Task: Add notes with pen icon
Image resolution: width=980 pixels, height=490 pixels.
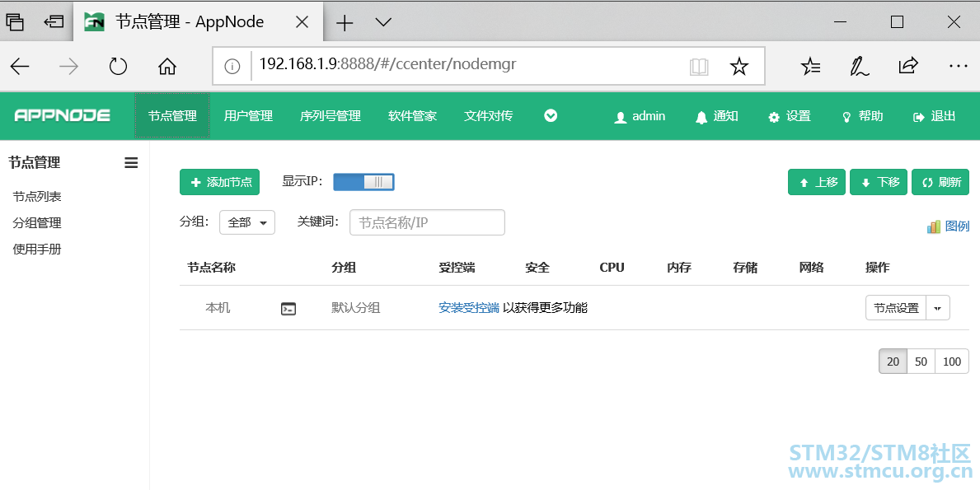Action: pos(860,66)
